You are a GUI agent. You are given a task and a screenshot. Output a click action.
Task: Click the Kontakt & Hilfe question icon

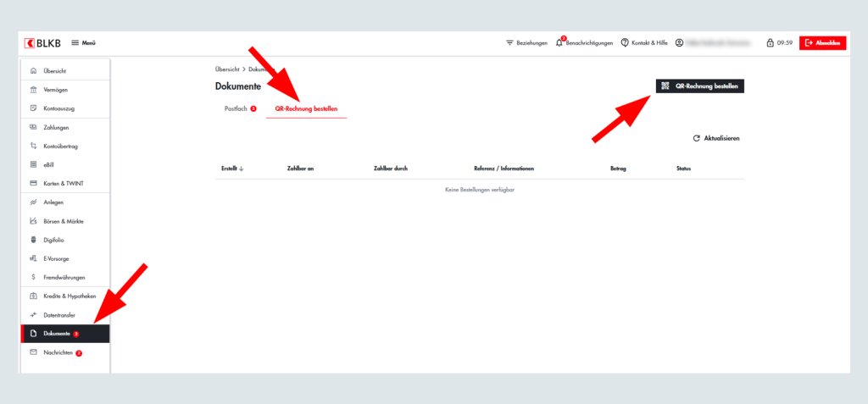tap(625, 42)
